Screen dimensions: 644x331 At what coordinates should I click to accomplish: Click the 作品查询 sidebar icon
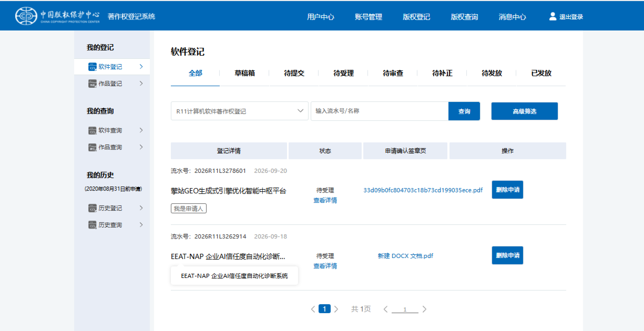pyautogui.click(x=92, y=147)
